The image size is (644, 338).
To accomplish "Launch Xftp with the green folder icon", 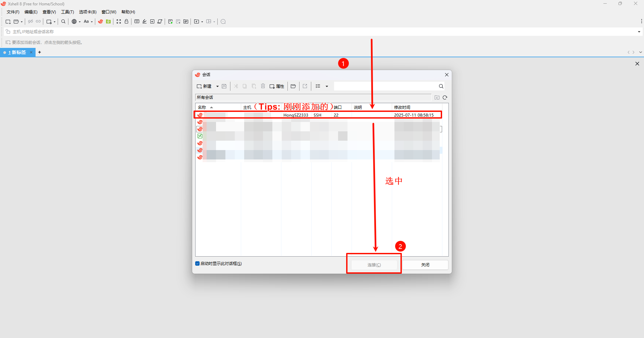I will click(x=108, y=21).
